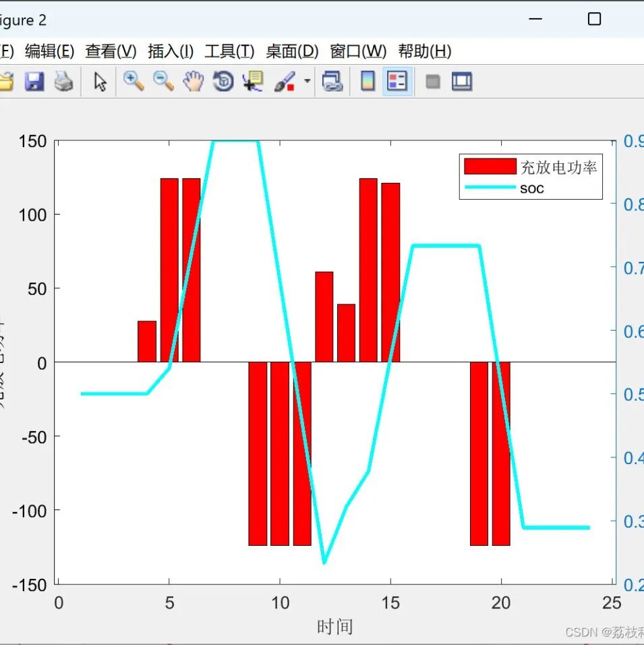Click the red 充放电功率 legend swatch
The image size is (644, 645).
pos(490,166)
